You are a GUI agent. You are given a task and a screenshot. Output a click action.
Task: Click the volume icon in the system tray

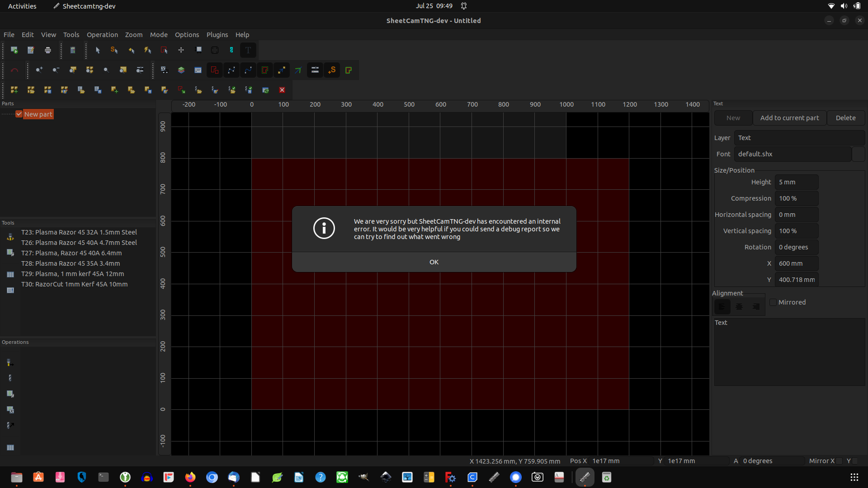point(844,6)
